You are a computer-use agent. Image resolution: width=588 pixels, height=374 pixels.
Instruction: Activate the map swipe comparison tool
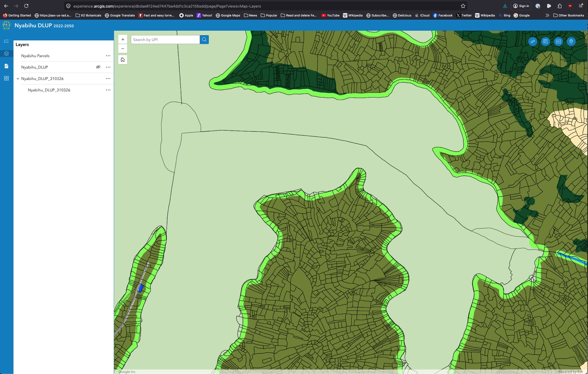point(558,41)
